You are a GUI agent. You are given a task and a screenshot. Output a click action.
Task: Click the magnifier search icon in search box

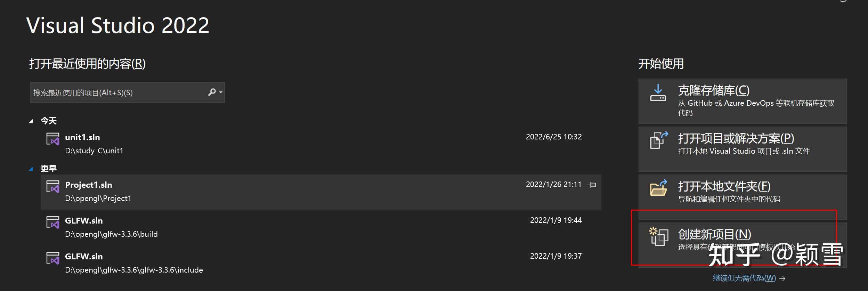click(x=212, y=92)
